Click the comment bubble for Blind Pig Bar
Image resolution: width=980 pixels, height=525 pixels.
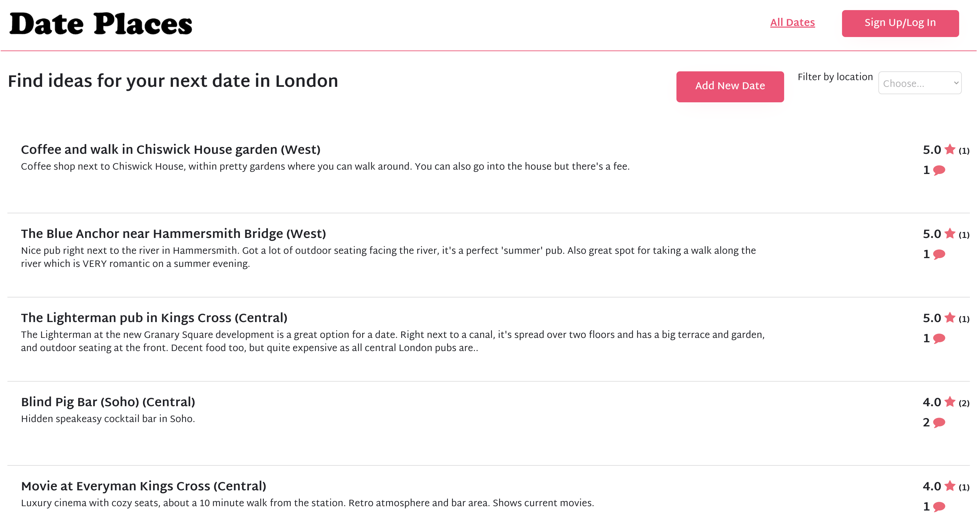click(939, 422)
